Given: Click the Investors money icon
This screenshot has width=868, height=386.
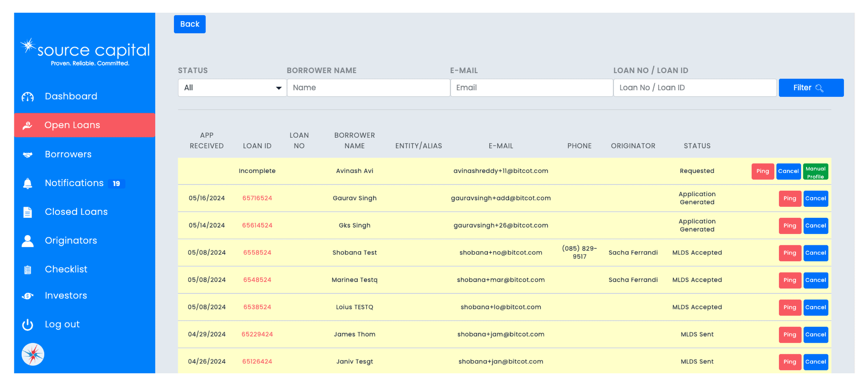Looking at the screenshot, I should point(28,296).
